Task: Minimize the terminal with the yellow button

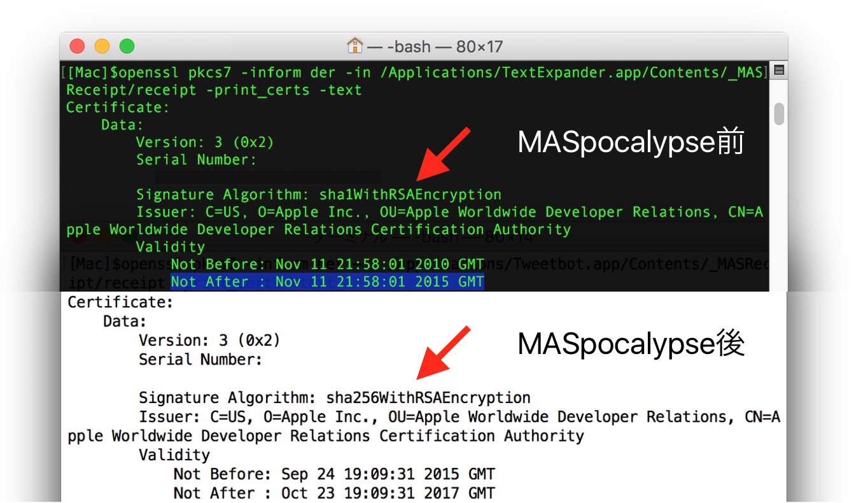Action: (102, 46)
